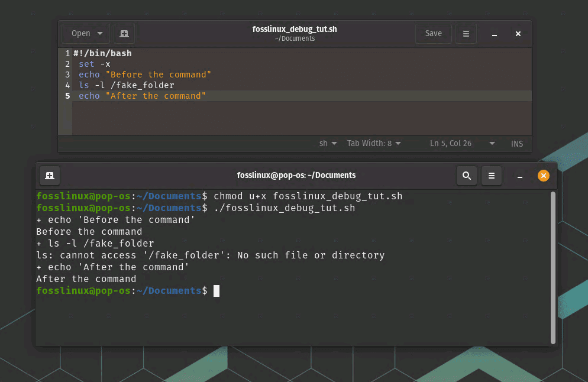Click the fosslinux_debug_tut.sh title text
Viewport: 588px width, 382px height.
pos(295,29)
